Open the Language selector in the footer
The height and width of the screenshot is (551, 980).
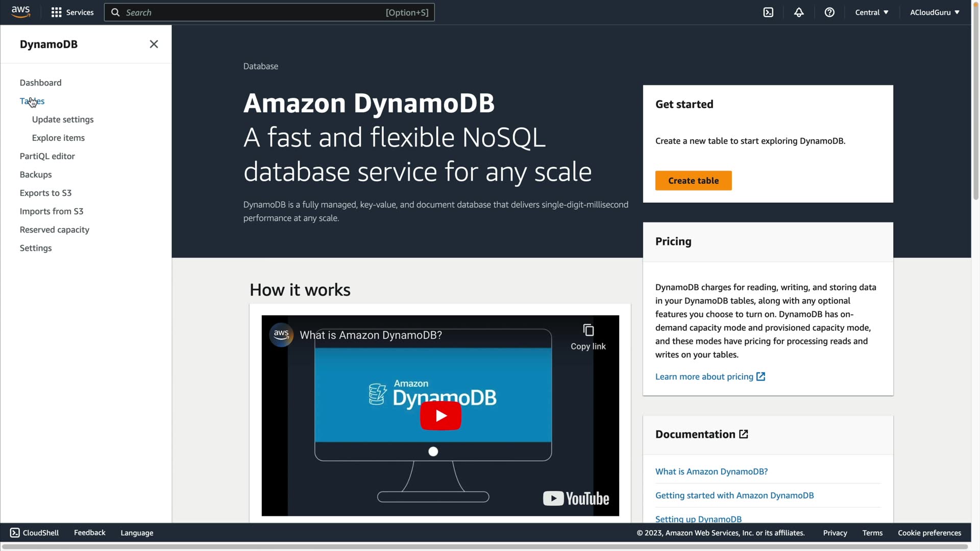click(137, 533)
